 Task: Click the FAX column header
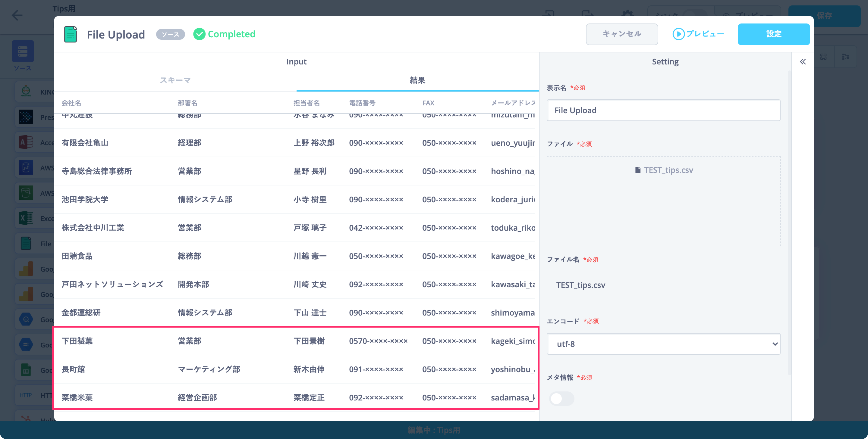428,103
